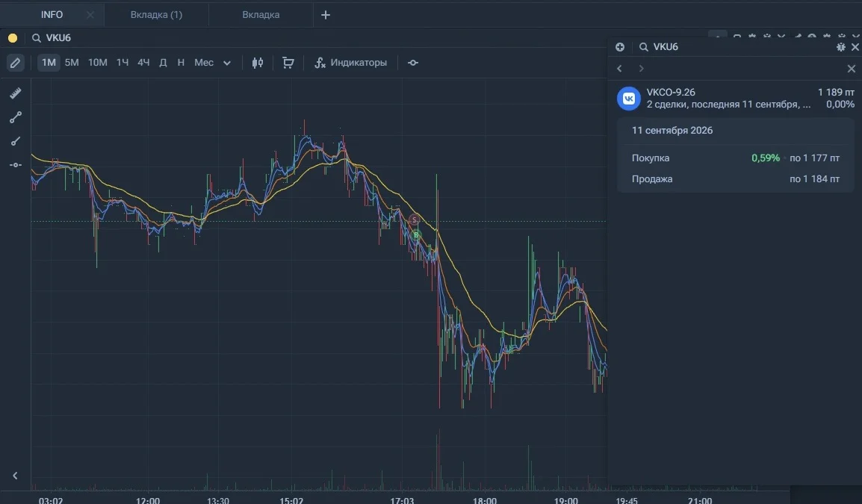Add a new tab with the plus button
The image size is (862, 504).
pos(326,15)
